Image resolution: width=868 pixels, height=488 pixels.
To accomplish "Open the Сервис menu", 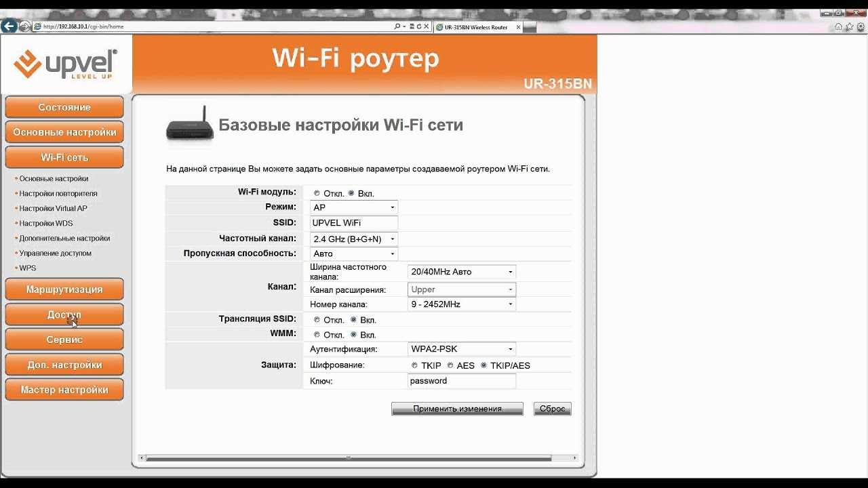I will [x=64, y=340].
